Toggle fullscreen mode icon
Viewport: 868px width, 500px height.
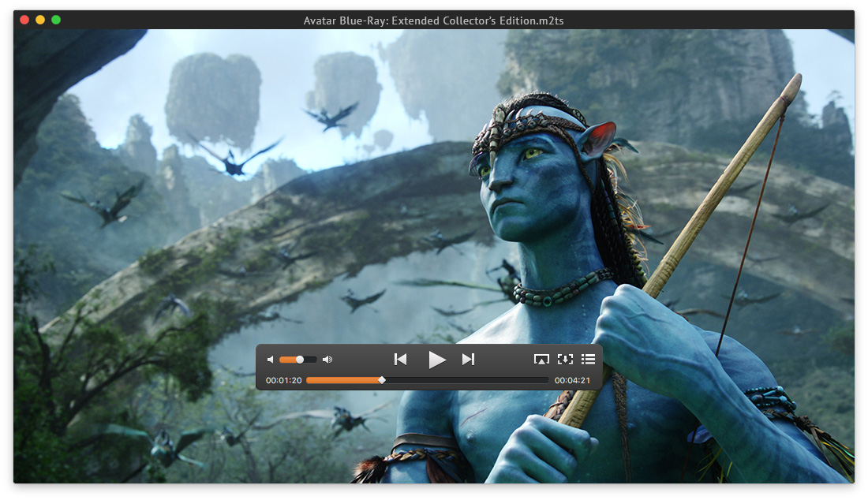(565, 360)
